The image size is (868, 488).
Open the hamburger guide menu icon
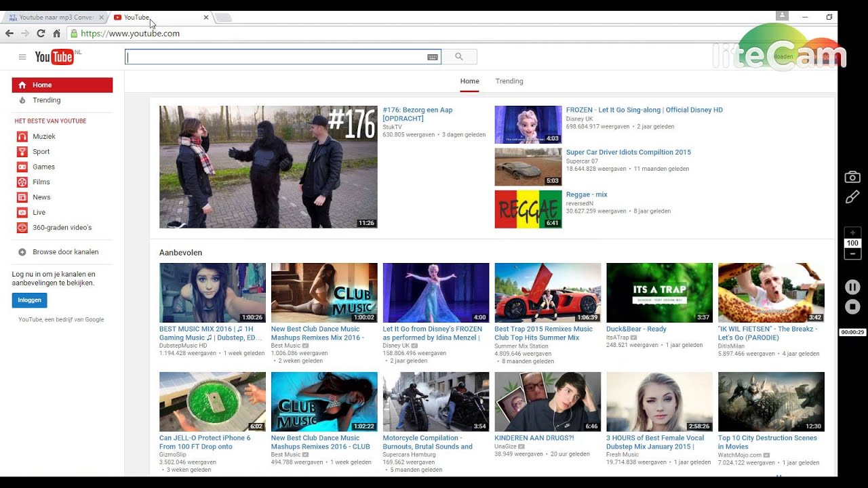(x=22, y=57)
